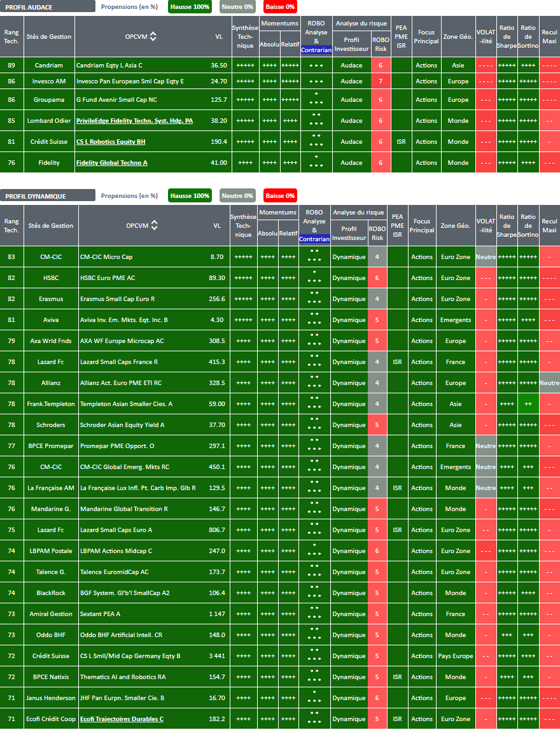
Task: Click Hausse 100% badge in Profil Dynamique
Action: tap(190, 195)
